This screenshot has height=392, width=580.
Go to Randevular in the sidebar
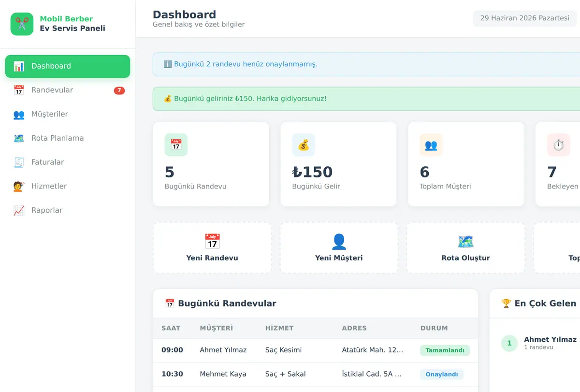(68, 90)
